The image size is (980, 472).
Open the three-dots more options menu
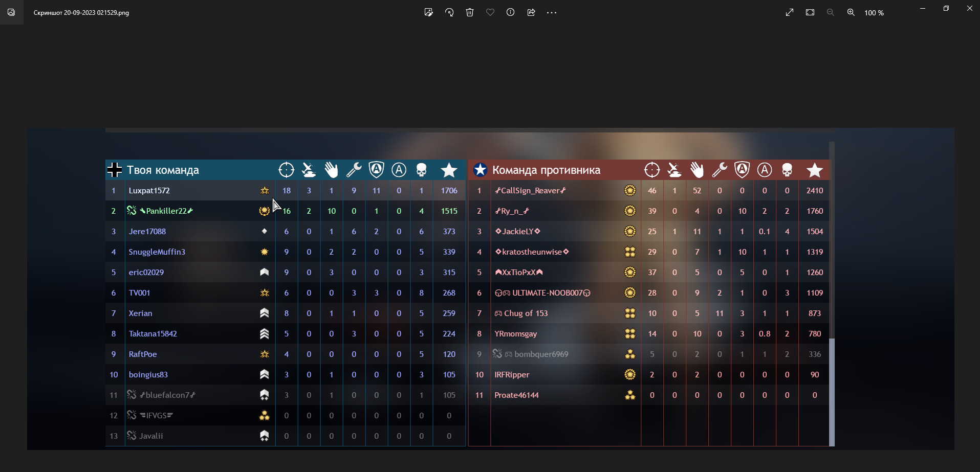pos(552,12)
